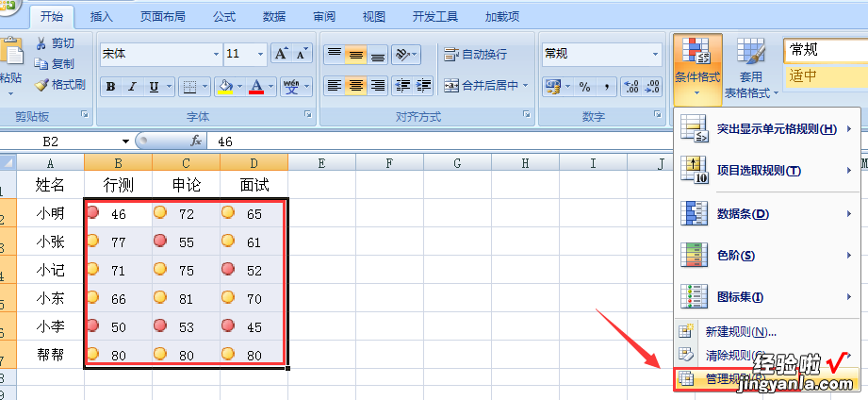Apply cell borders icon
868x400 pixels.
[x=189, y=87]
